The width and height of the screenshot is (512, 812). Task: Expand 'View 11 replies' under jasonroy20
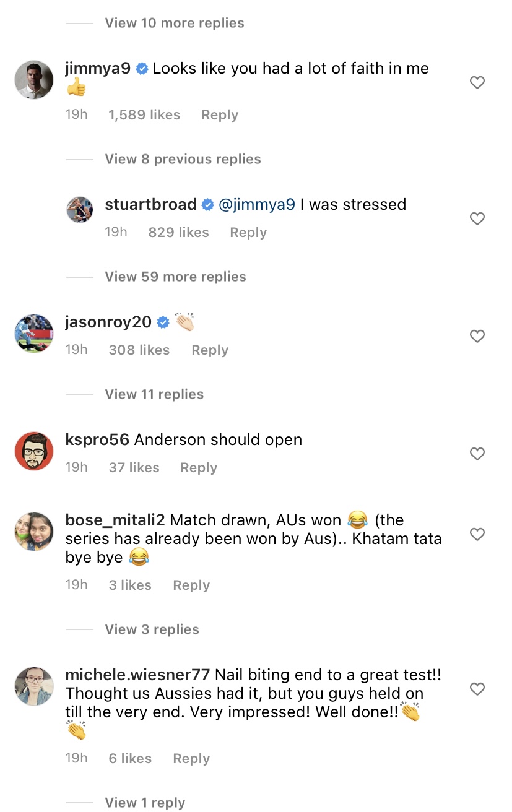click(154, 394)
